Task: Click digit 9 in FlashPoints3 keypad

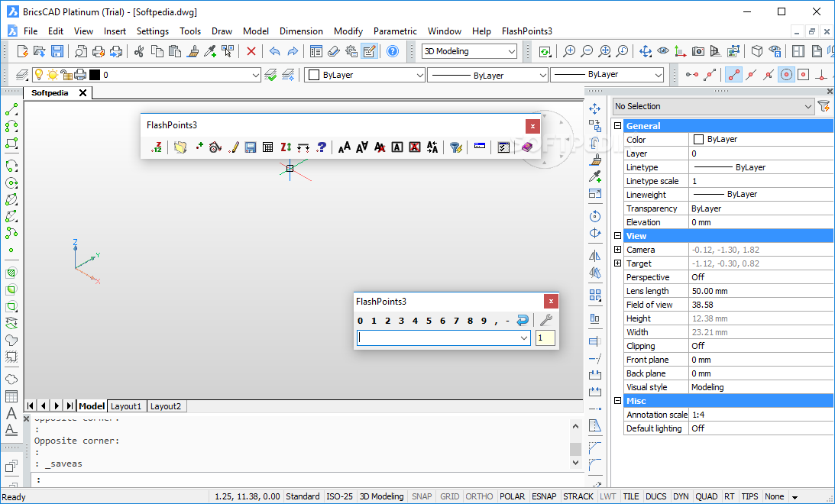Action: [484, 321]
